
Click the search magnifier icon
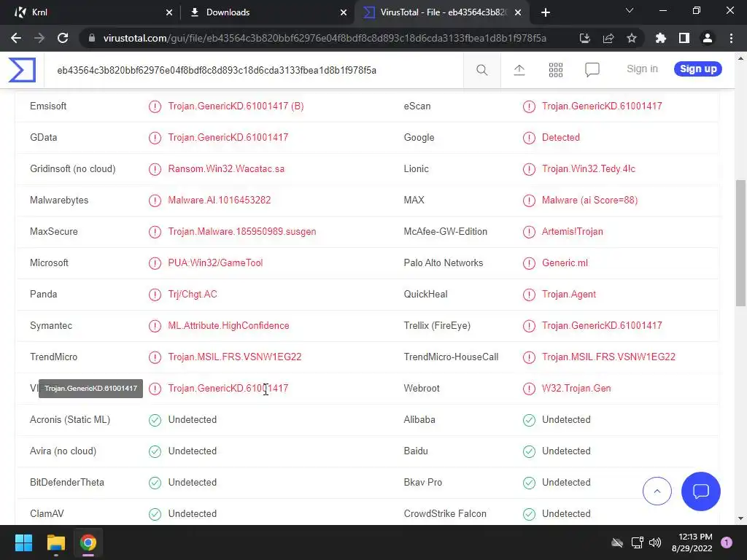pos(482,70)
